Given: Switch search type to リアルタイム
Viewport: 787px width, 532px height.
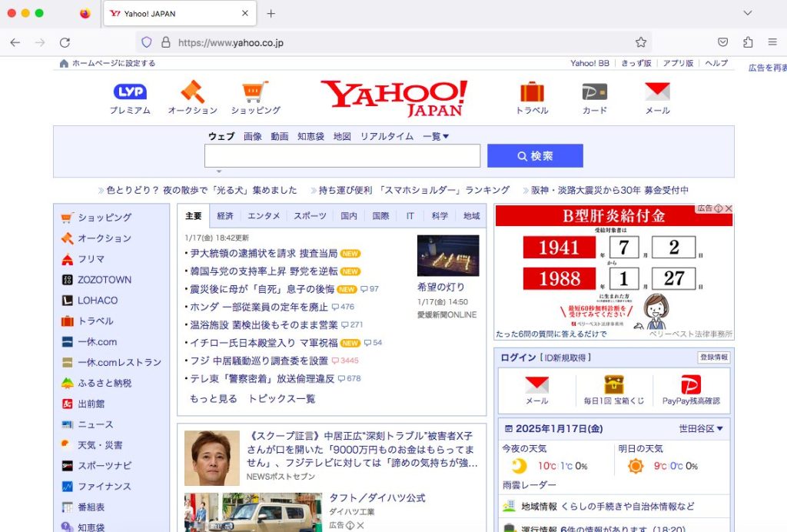Looking at the screenshot, I should (x=387, y=136).
